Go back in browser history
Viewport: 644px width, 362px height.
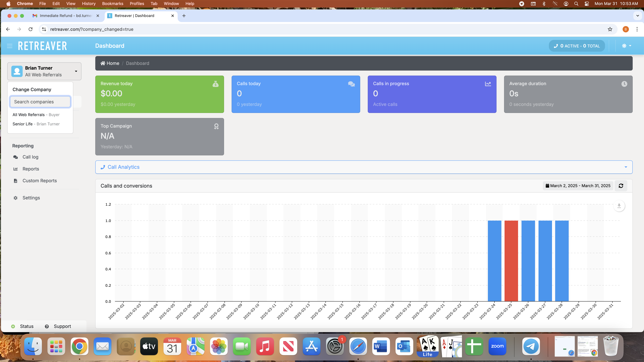point(8,29)
